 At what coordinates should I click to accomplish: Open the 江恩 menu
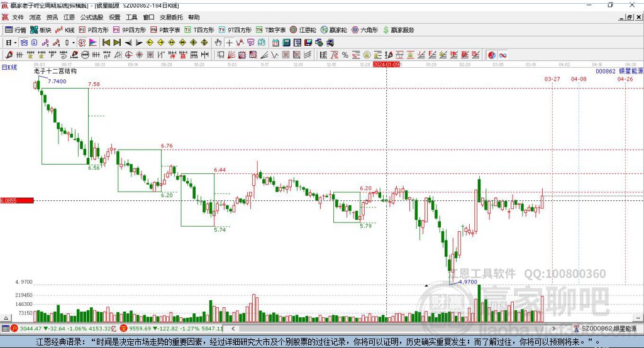69,17
